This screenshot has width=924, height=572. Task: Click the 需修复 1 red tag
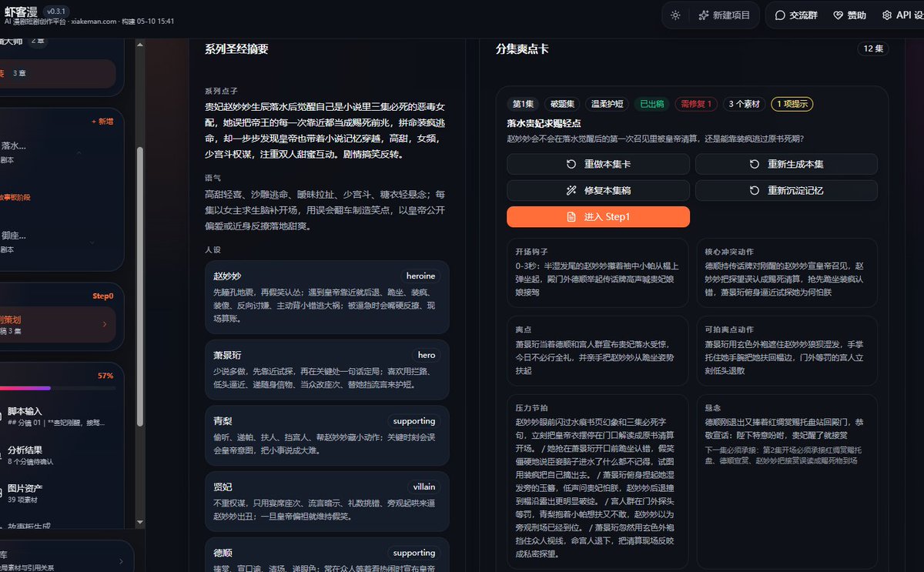pos(696,104)
